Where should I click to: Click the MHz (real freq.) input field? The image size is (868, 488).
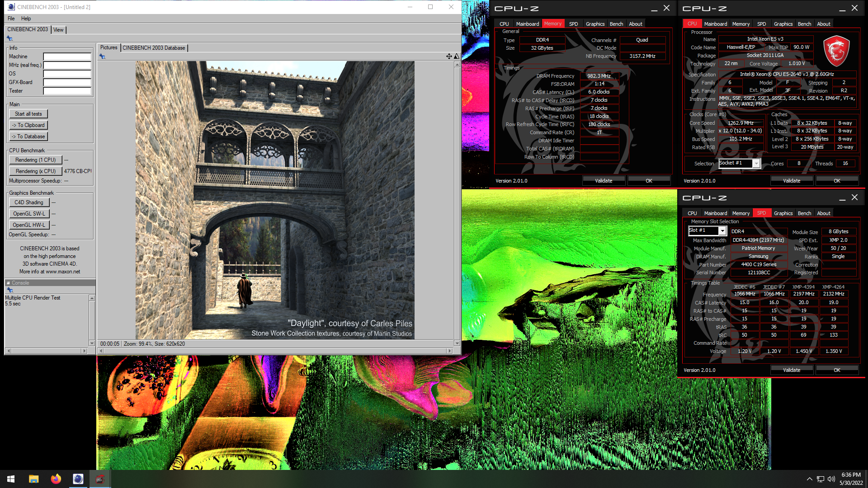pos(67,65)
